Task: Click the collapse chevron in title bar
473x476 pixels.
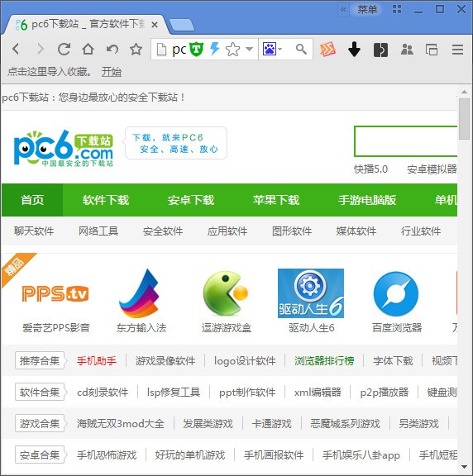Action: [x=343, y=9]
